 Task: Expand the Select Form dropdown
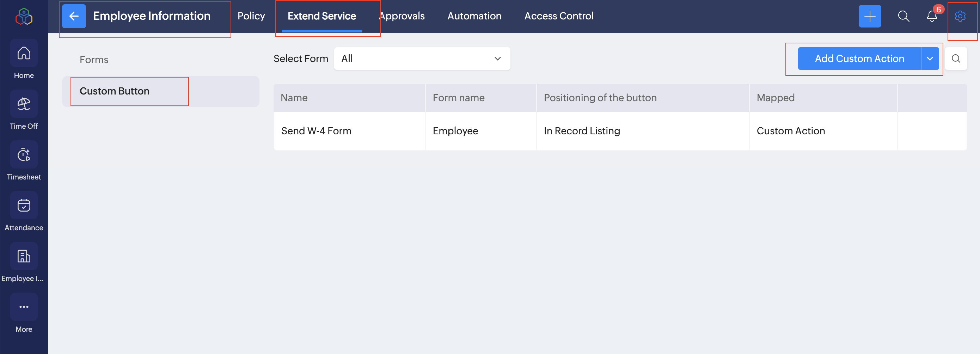coord(422,59)
